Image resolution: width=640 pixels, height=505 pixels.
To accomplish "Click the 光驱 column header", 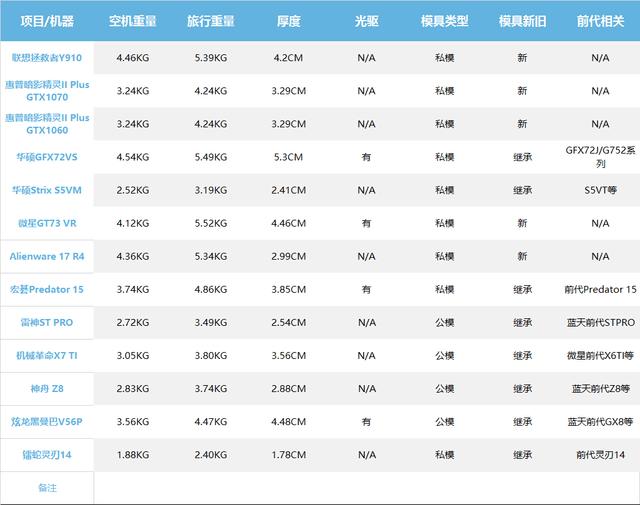I will (x=367, y=21).
